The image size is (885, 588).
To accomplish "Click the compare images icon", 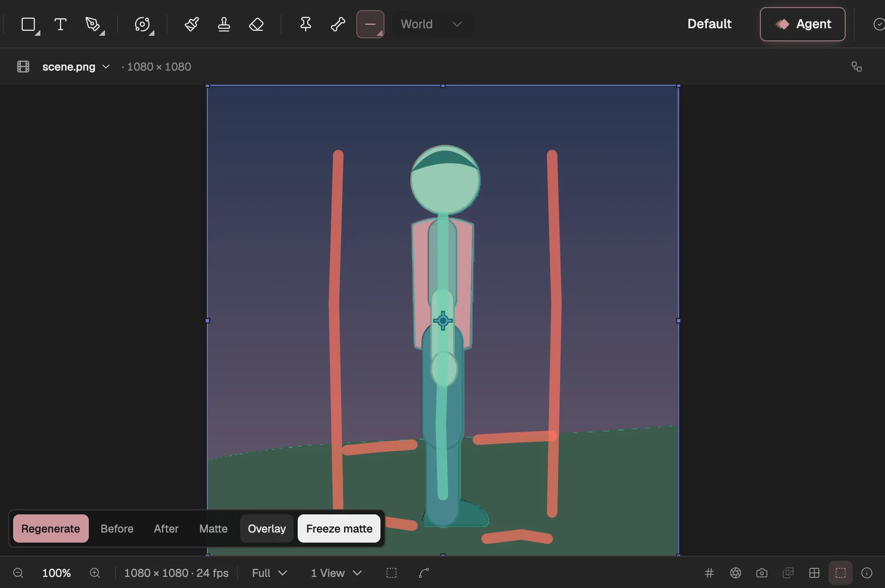I will (788, 573).
